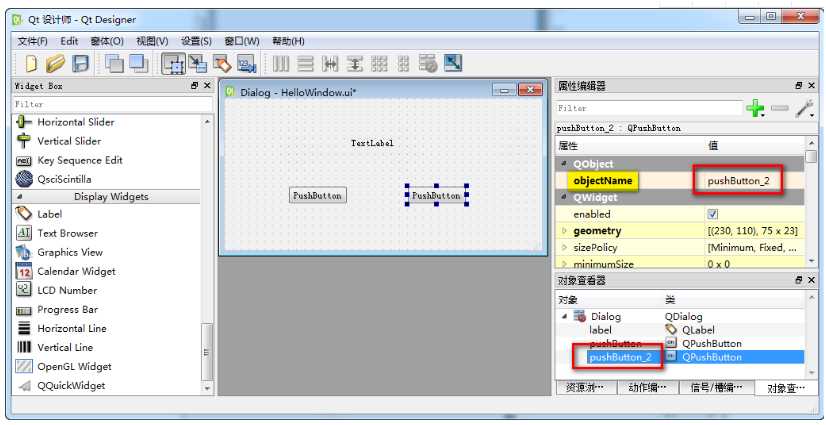The image size is (826, 425).
Task: Collapse the Dialog node in object tree
Action: click(x=564, y=316)
